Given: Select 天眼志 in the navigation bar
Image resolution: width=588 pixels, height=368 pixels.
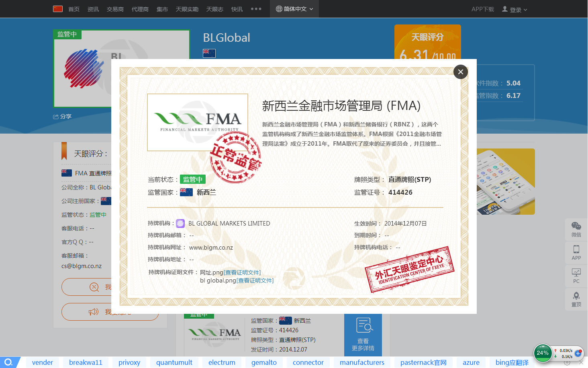Looking at the screenshot, I should 215,9.
